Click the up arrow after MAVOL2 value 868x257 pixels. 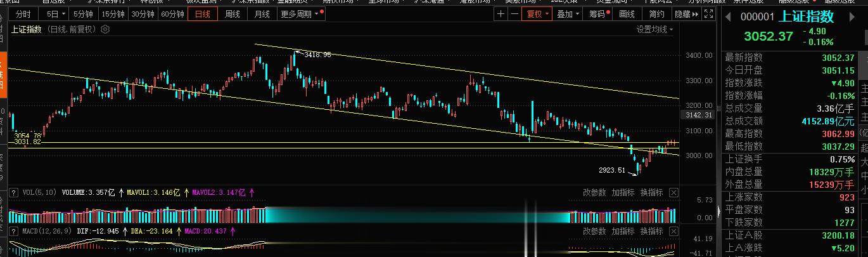(x=252, y=192)
